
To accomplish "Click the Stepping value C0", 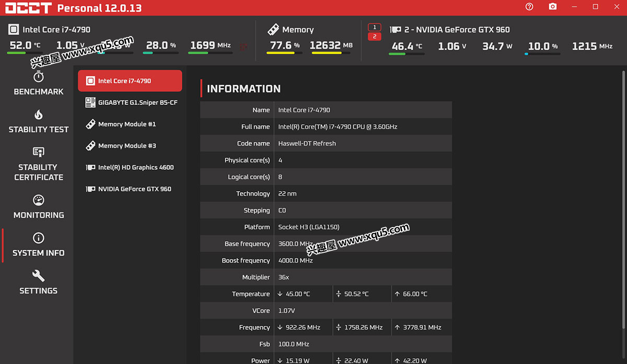I will coord(282,210).
